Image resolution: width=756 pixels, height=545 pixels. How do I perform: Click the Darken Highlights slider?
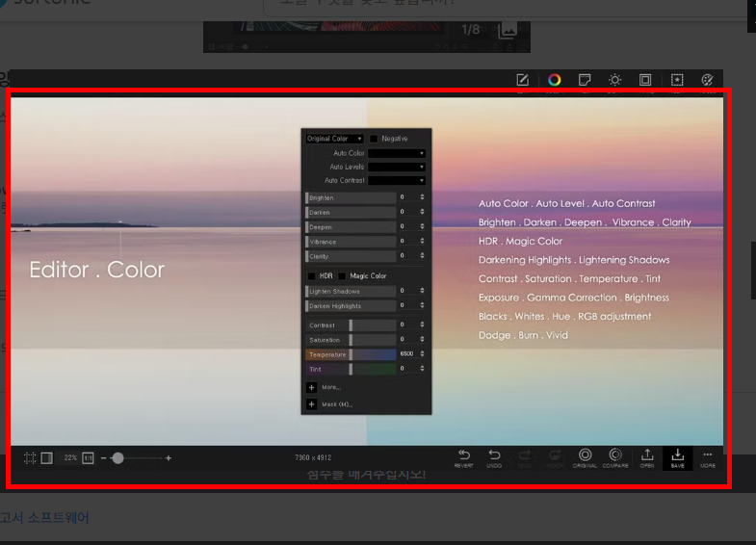[x=351, y=305]
